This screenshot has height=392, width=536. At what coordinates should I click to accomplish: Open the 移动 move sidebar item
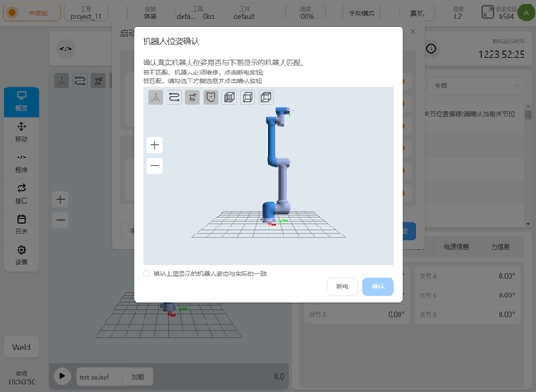tap(21, 132)
